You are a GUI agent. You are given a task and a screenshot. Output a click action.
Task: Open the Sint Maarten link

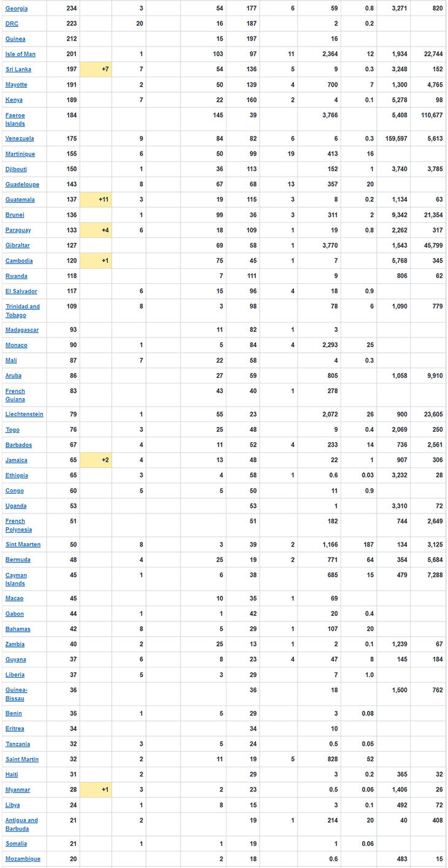[23, 545]
